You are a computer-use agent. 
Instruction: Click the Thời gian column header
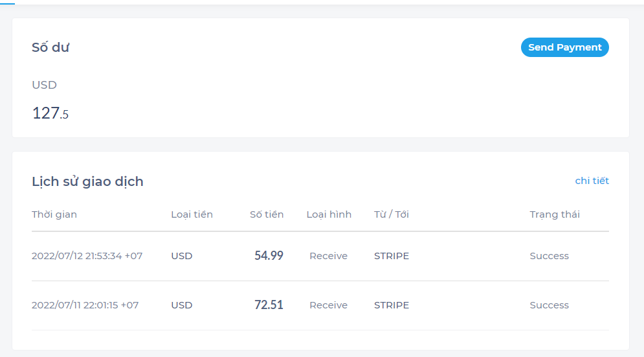click(x=54, y=214)
